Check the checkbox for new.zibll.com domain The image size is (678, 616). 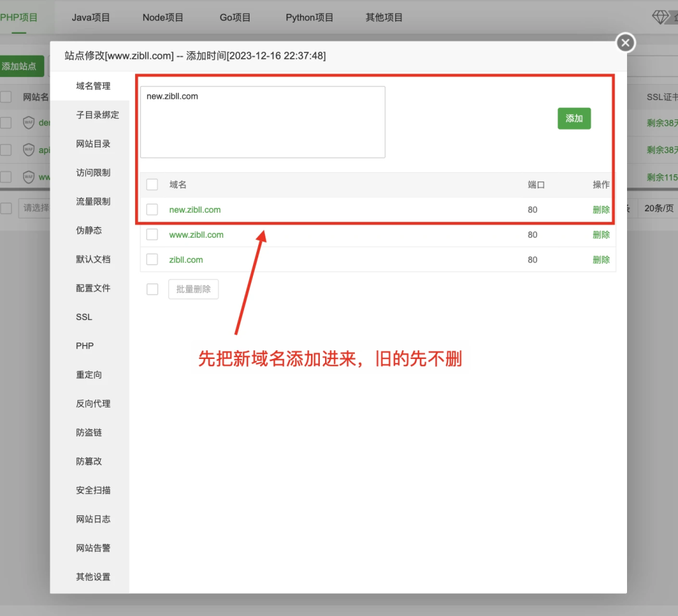(152, 209)
